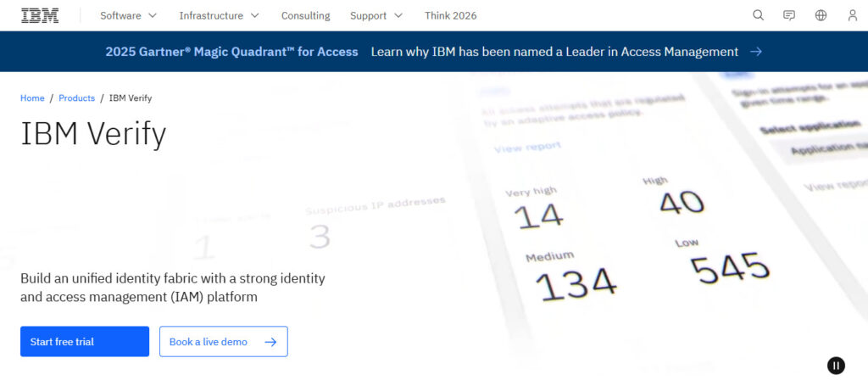
Task: Expand the Software menu
Action: [x=129, y=15]
